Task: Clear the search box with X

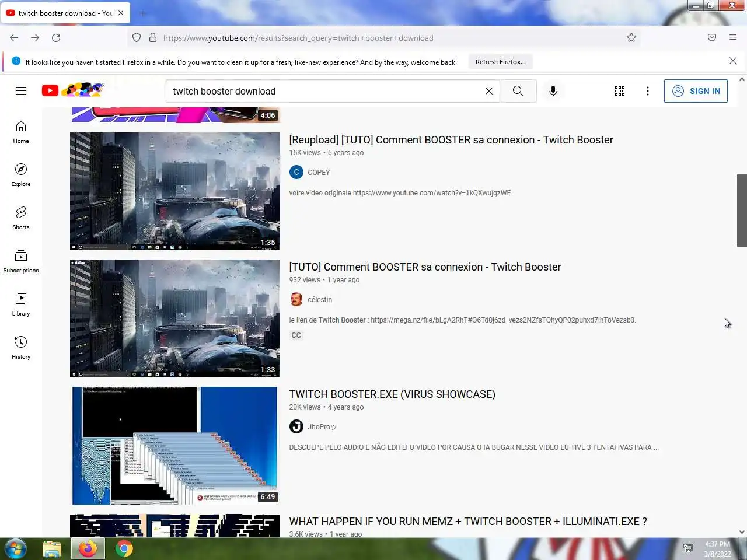Action: (x=489, y=91)
